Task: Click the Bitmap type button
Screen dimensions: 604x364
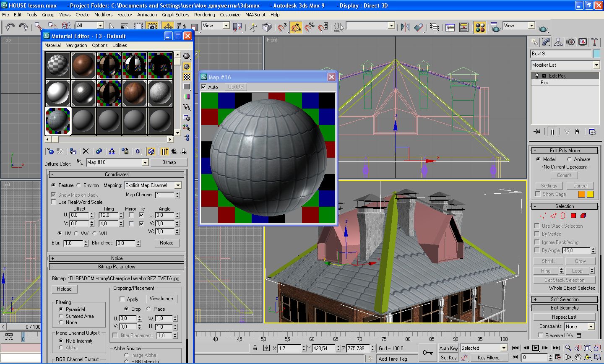Action: click(169, 162)
